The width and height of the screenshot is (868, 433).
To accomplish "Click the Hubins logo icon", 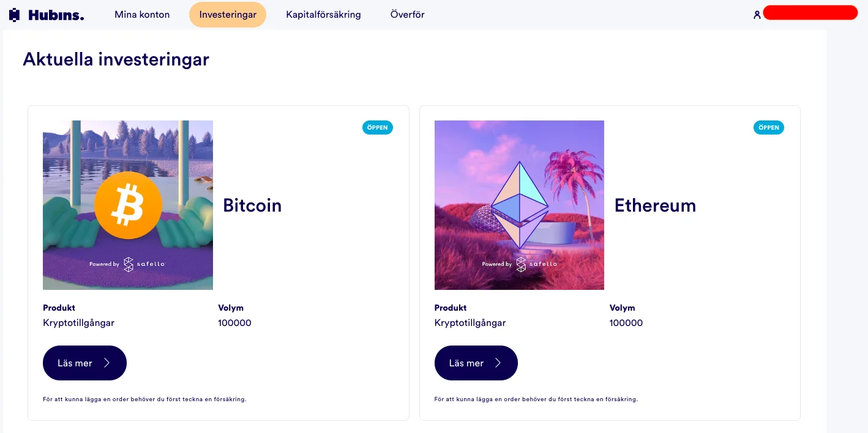I will [x=15, y=15].
